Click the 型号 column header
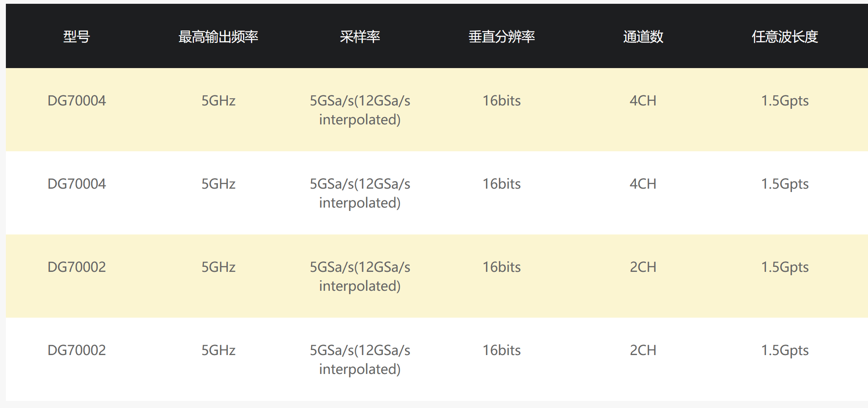868x408 pixels. click(76, 37)
